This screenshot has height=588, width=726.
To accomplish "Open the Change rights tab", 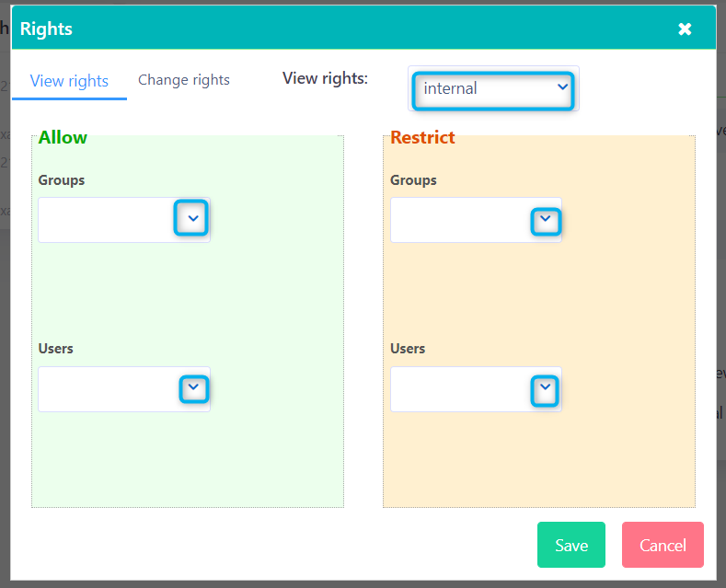I will pos(184,80).
